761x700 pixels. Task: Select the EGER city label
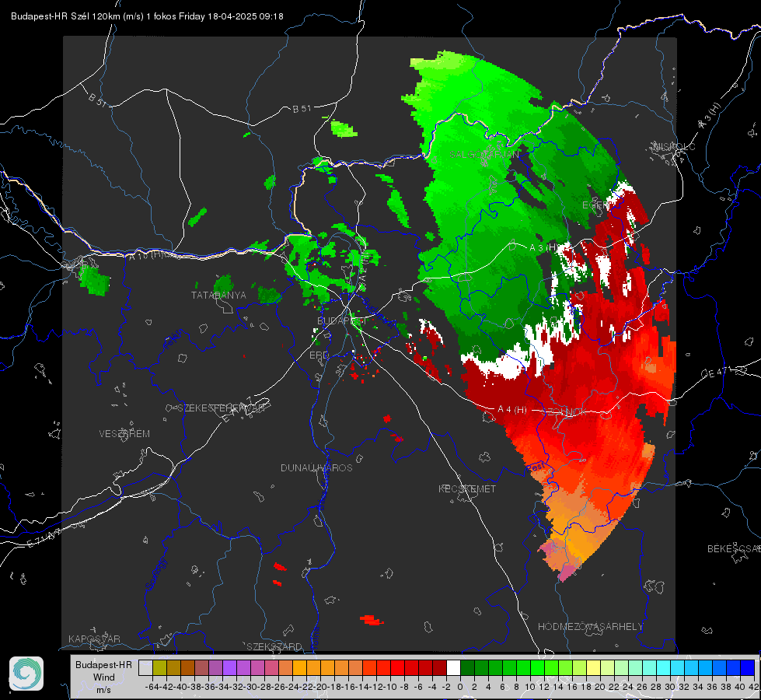(595, 205)
